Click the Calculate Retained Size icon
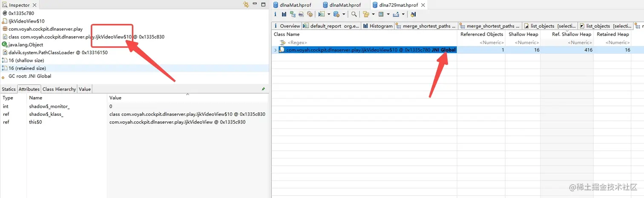 click(381, 14)
